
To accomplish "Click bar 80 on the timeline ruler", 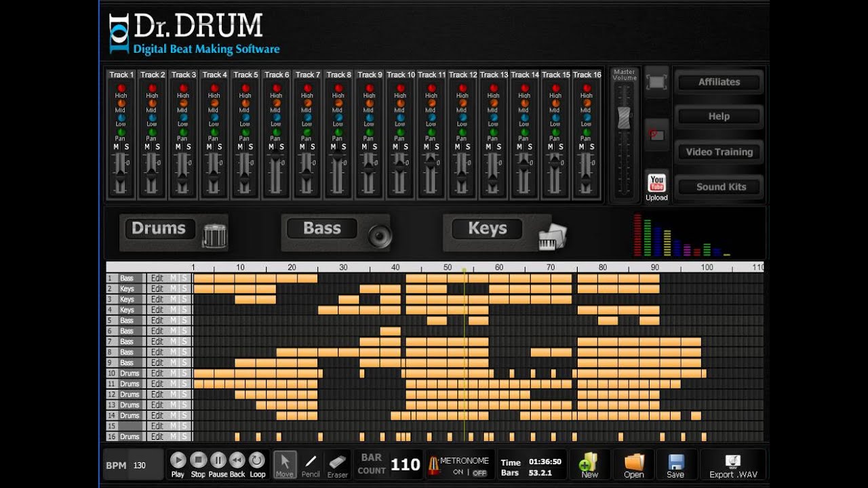I will pos(603,267).
